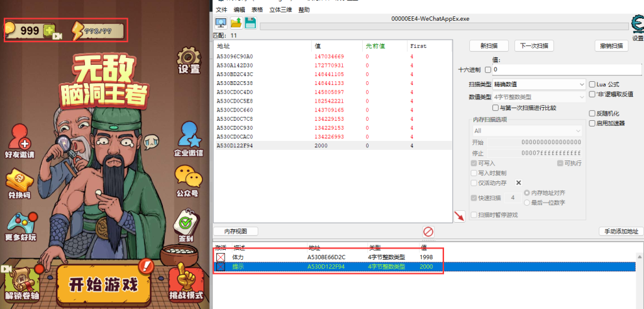Open memory region All dropdown
The image size is (644, 309).
tap(527, 131)
